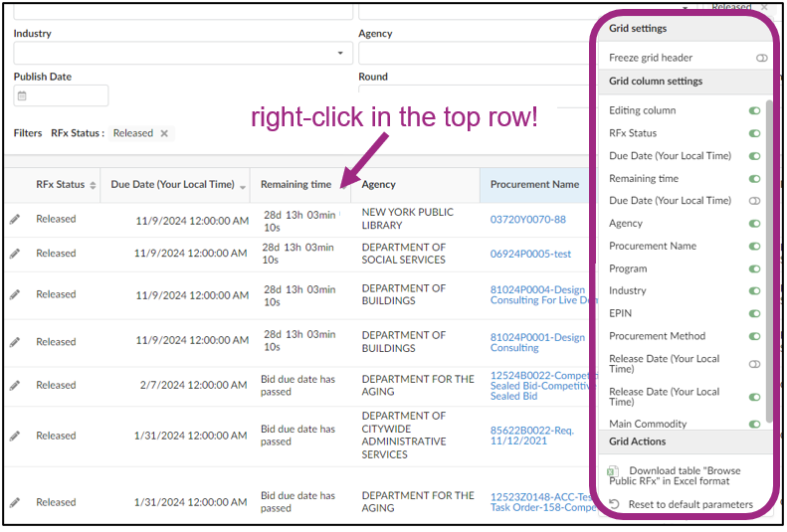Click the RFx Status column header
The height and width of the screenshot is (532, 787).
click(x=61, y=185)
